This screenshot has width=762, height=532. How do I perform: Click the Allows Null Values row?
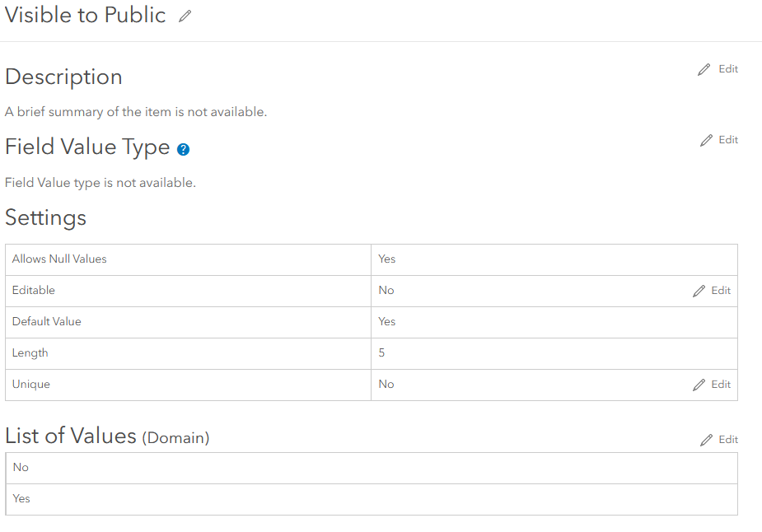click(372, 259)
